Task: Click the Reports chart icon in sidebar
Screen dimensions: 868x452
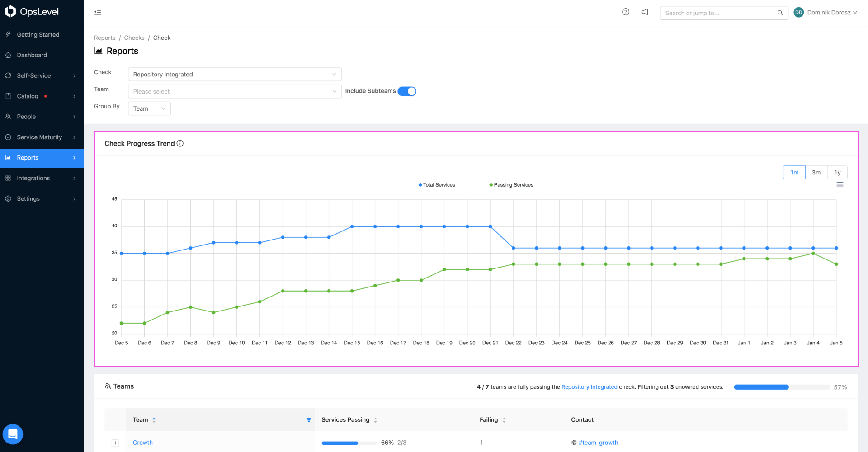Action: pyautogui.click(x=8, y=158)
